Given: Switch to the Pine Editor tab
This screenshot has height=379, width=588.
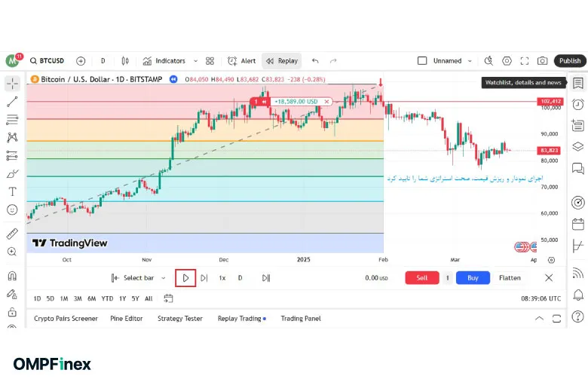Looking at the screenshot, I should (x=127, y=319).
